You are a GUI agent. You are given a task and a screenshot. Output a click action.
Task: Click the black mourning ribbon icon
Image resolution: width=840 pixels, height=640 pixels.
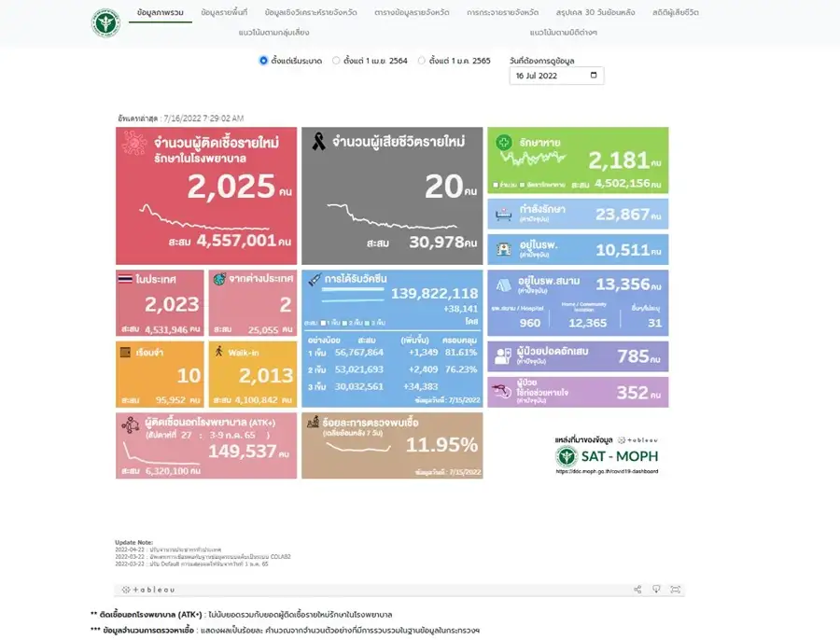click(319, 143)
